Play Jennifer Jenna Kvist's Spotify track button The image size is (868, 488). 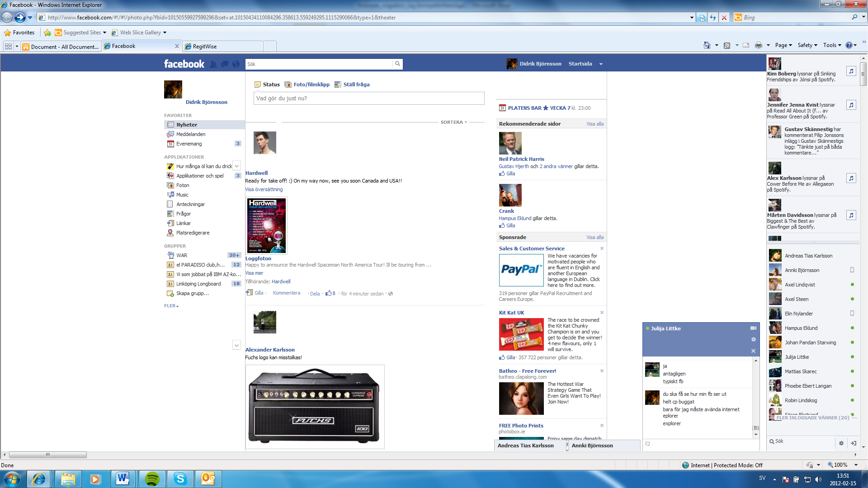point(851,105)
